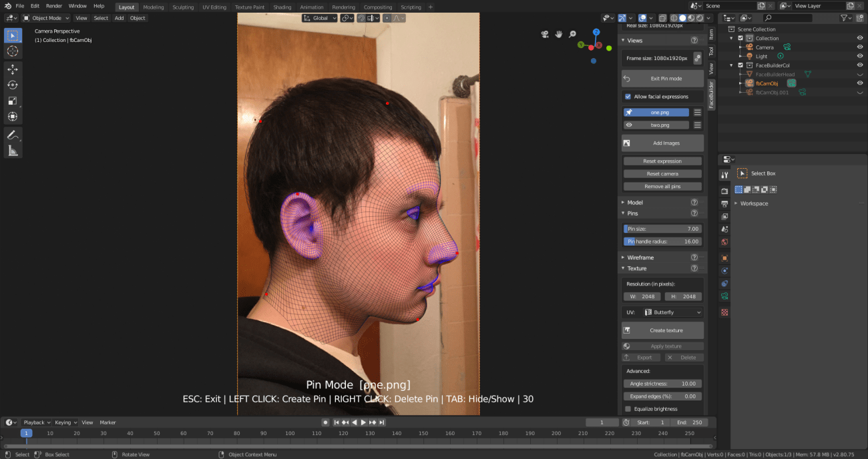This screenshot has width=868, height=459.
Task: Enable the Equalize brightness checkbox
Action: coord(628,408)
